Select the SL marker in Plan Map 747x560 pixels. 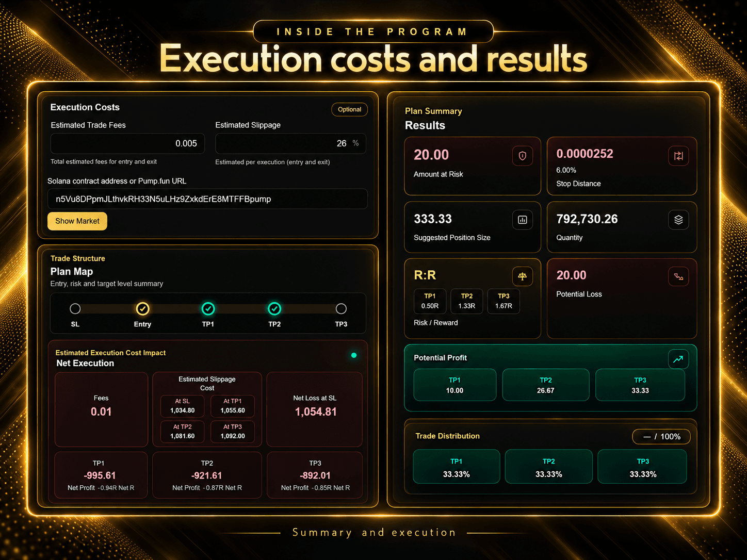click(75, 309)
